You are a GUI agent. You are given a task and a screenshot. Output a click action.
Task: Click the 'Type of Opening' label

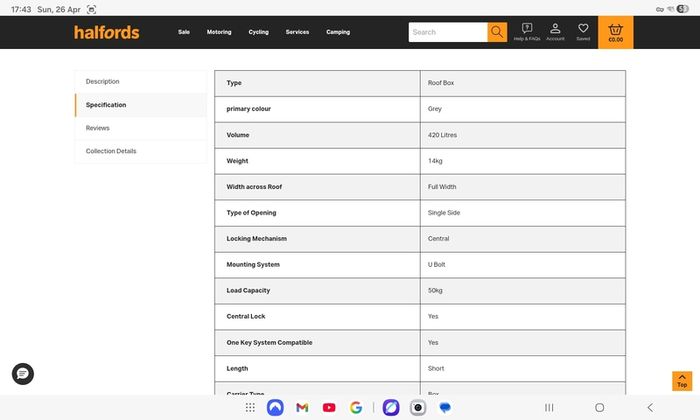(251, 212)
